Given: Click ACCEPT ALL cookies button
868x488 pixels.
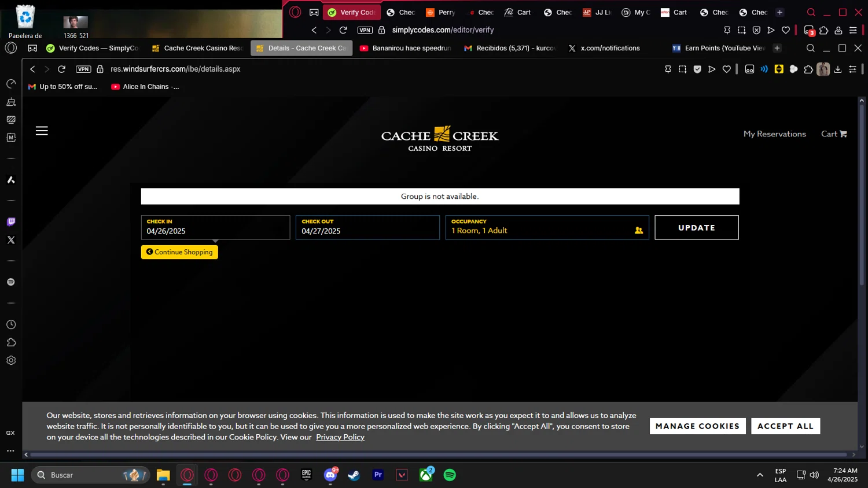Looking at the screenshot, I should click(x=785, y=426).
